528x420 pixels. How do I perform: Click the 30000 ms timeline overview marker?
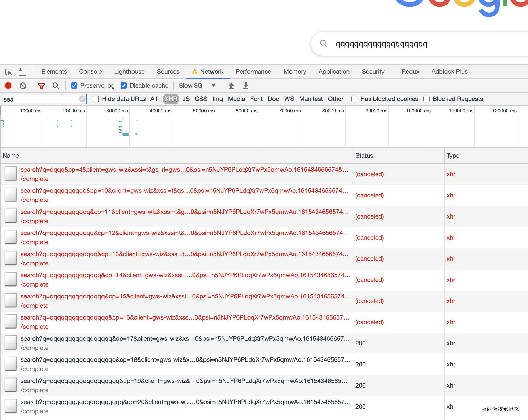click(117, 111)
